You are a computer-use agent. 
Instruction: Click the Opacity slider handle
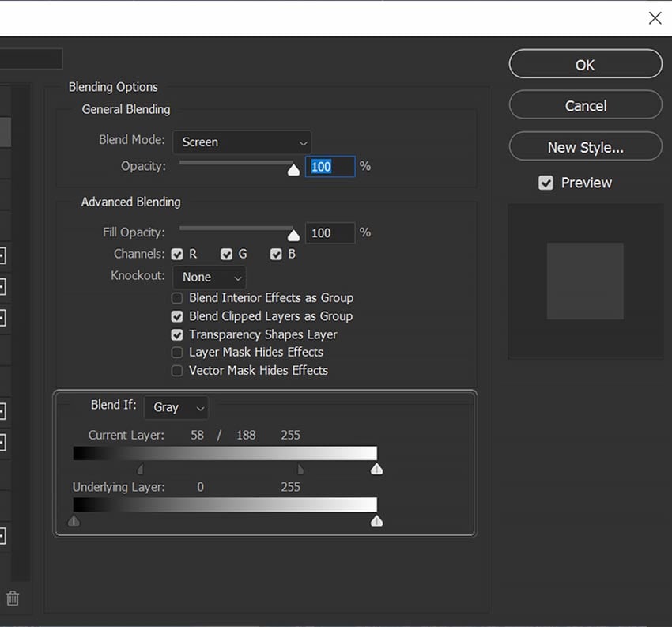(x=293, y=170)
